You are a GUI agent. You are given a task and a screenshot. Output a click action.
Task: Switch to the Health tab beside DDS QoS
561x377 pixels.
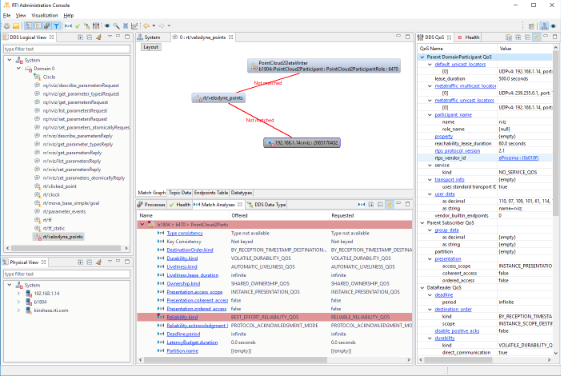point(469,37)
